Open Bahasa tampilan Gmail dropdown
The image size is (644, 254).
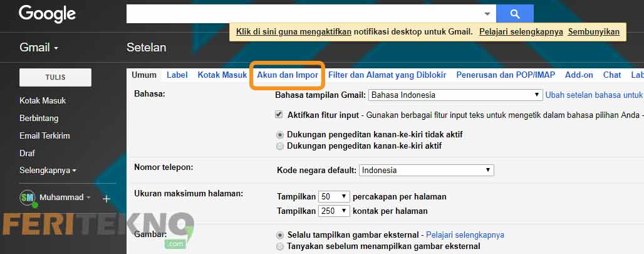pyautogui.click(x=455, y=95)
